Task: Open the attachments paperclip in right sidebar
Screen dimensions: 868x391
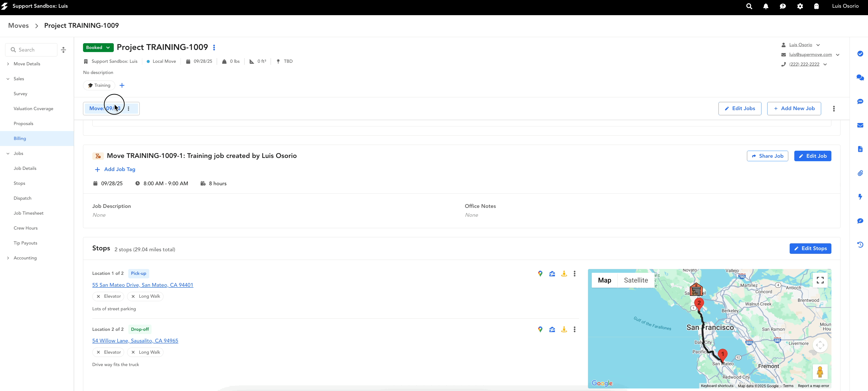Action: pos(860,173)
